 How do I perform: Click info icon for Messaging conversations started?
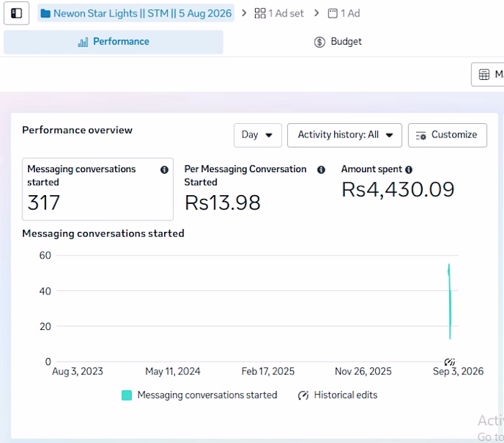(164, 170)
